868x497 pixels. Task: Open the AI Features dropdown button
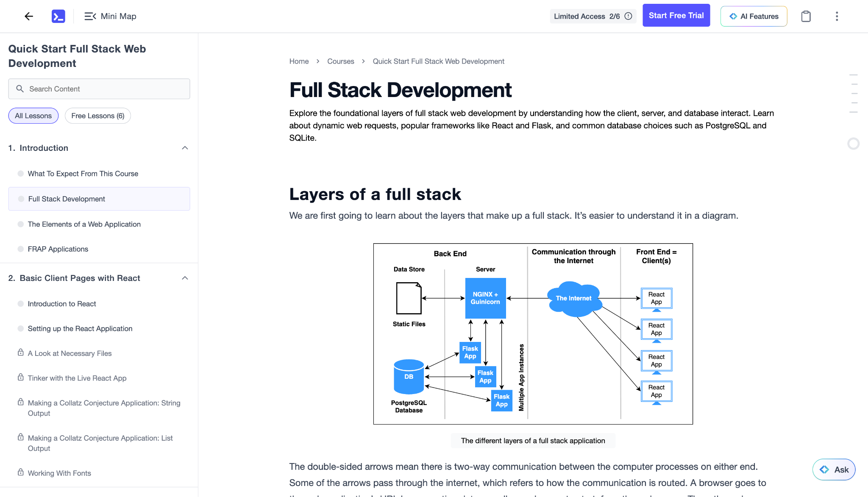pos(754,16)
